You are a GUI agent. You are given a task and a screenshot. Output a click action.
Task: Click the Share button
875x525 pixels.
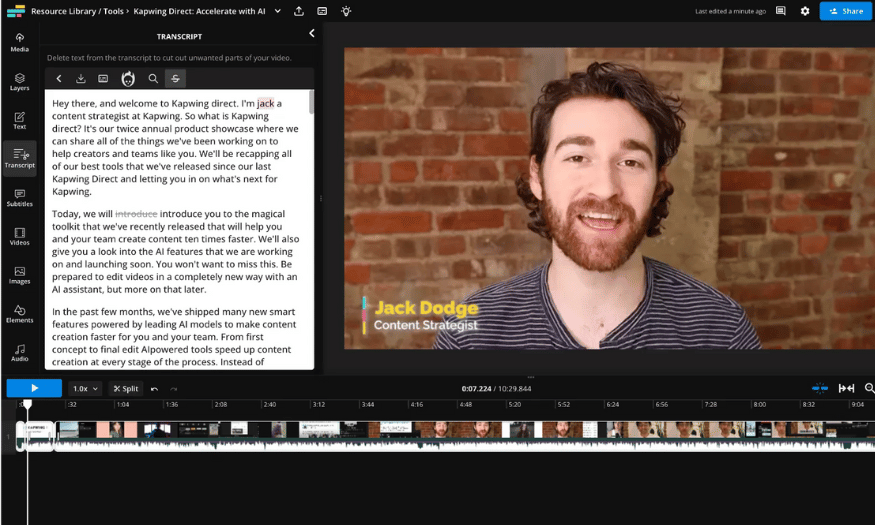click(845, 11)
